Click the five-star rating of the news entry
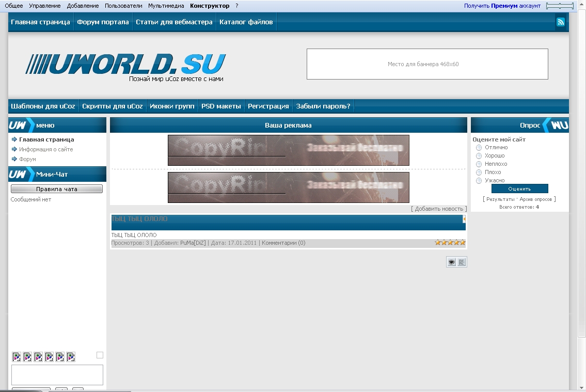Screen dimensions: 586x392 (450, 243)
